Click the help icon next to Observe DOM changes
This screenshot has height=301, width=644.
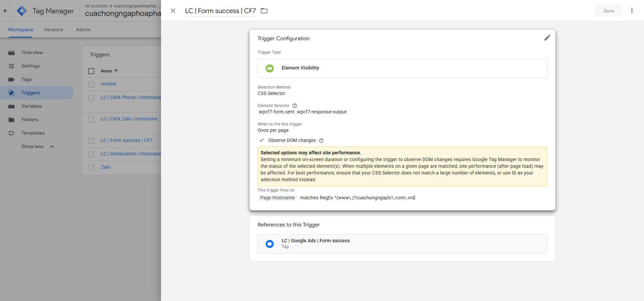(321, 140)
